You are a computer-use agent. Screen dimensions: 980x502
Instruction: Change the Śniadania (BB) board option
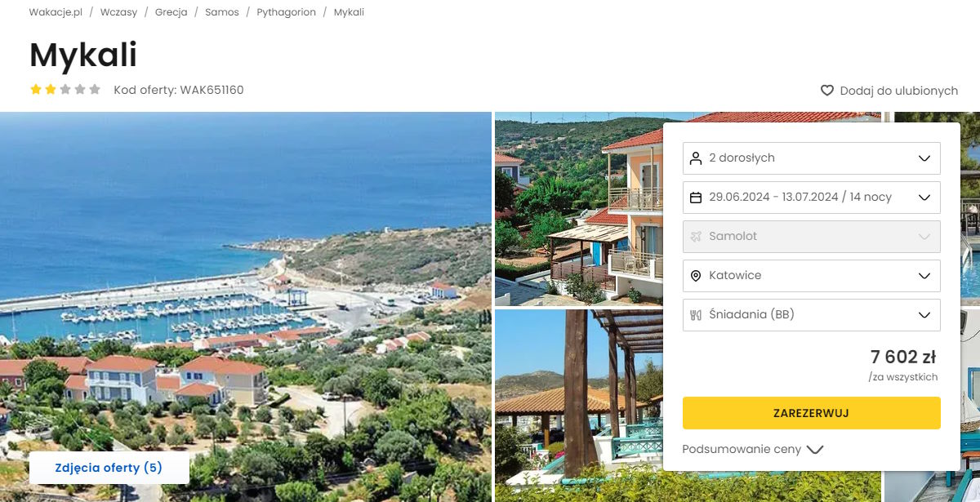pyautogui.click(x=811, y=315)
